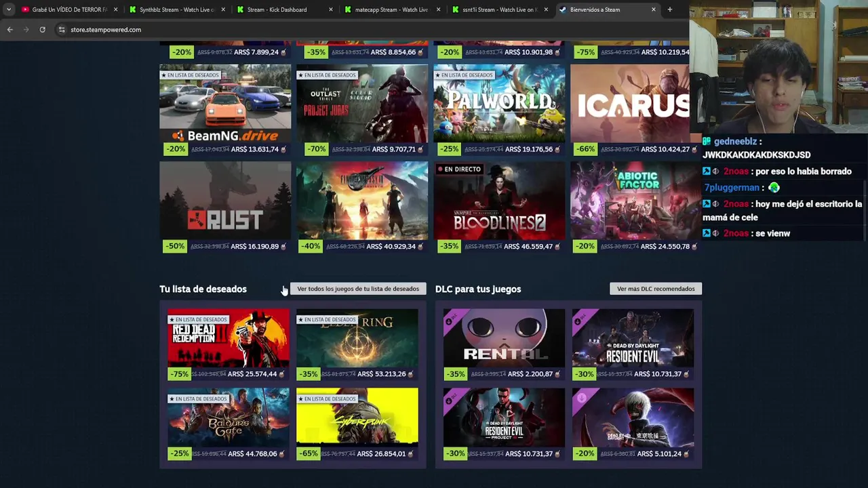
Task: Click 'EN LISTA DE DESEADOS' badge on Palworld
Action: coord(464,75)
